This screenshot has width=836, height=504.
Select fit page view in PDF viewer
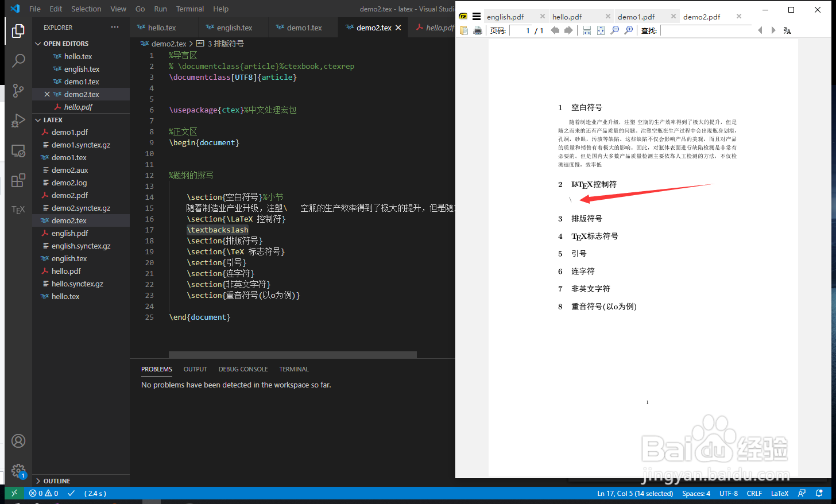(x=601, y=30)
